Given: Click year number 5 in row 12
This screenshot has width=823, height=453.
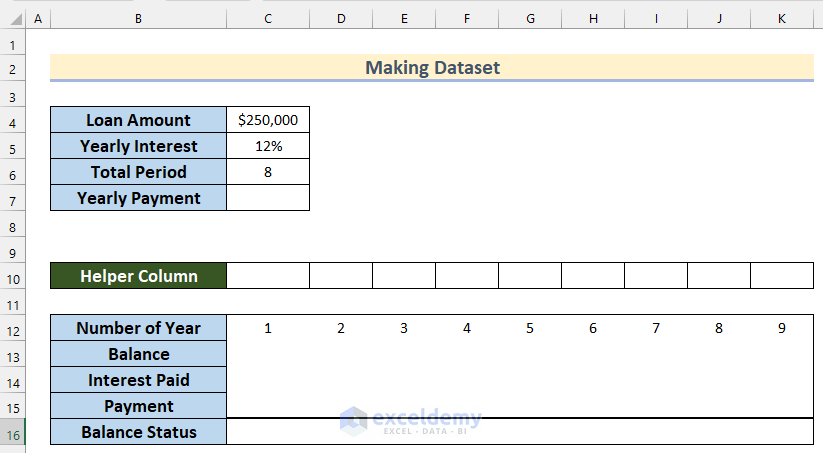Looking at the screenshot, I should (x=530, y=328).
